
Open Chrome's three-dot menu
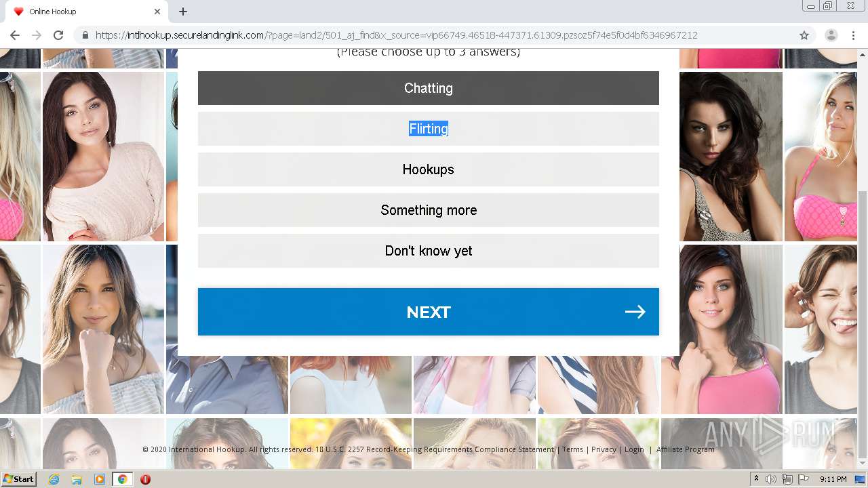tap(853, 35)
